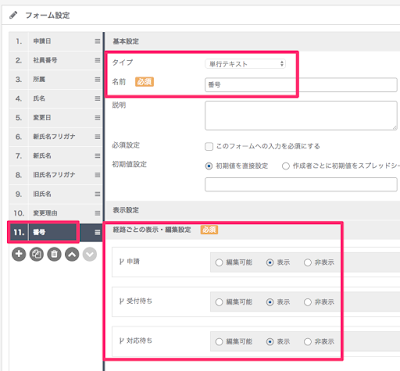Move selected item up with arrow icon
This screenshot has width=400, height=371.
click(72, 254)
